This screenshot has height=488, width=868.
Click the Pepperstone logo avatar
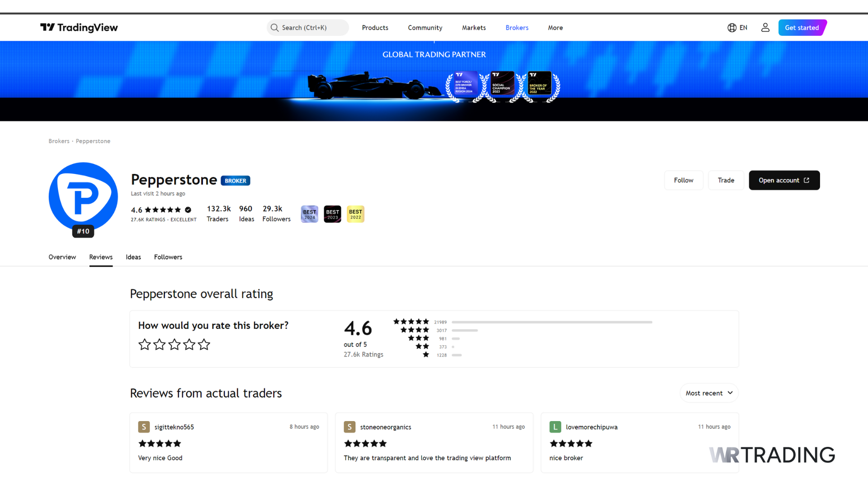click(x=83, y=197)
